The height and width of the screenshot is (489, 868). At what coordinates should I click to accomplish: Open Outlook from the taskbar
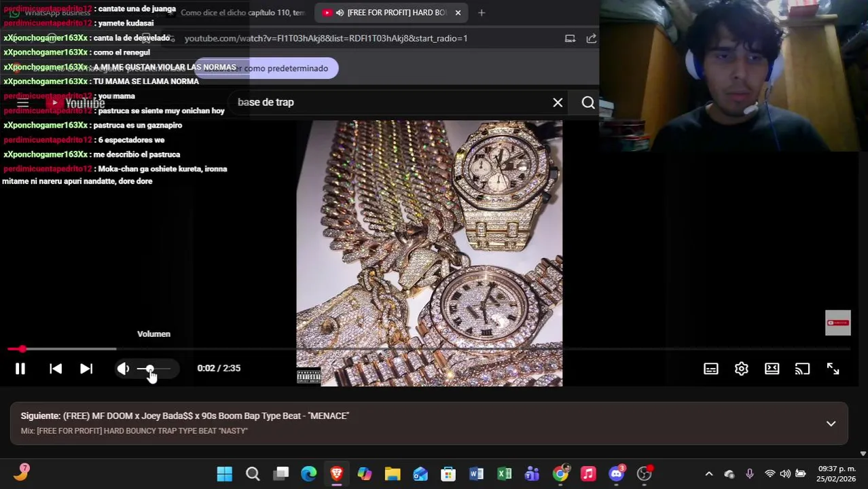(420, 474)
